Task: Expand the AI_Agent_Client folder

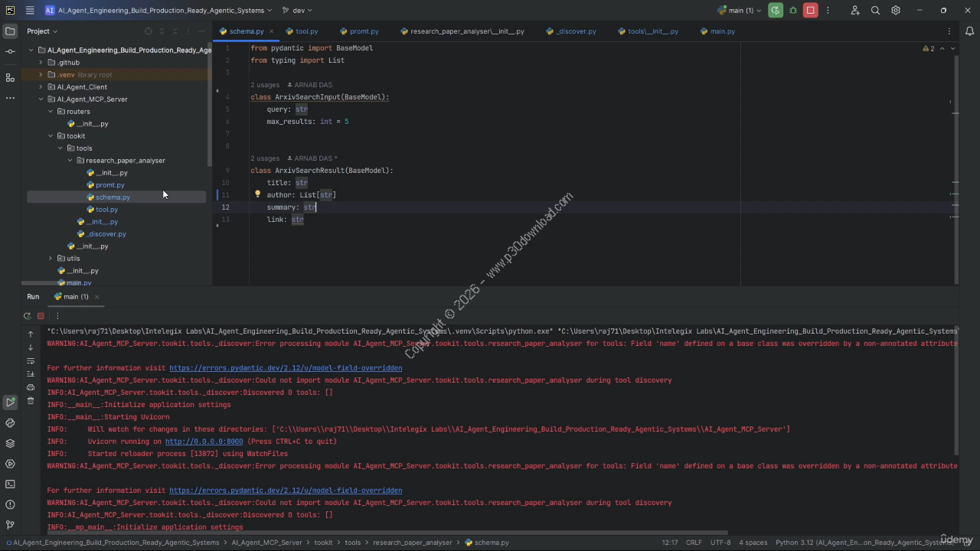Action: pos(41,87)
